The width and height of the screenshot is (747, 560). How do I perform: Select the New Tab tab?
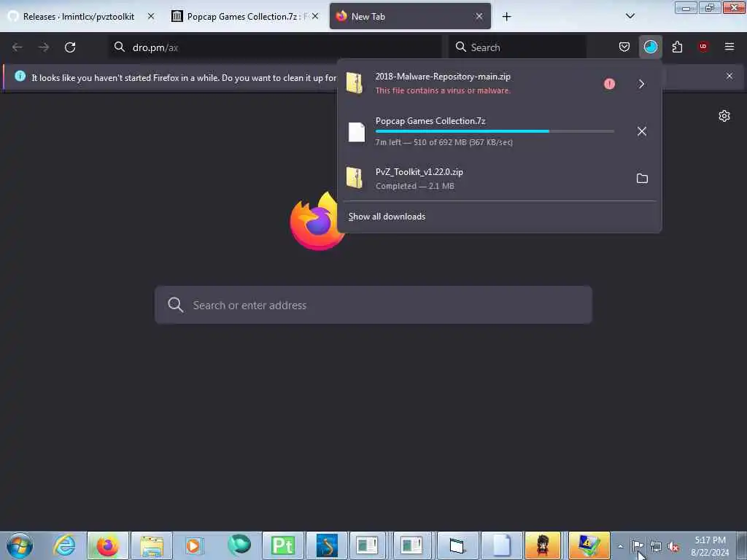tap(410, 16)
